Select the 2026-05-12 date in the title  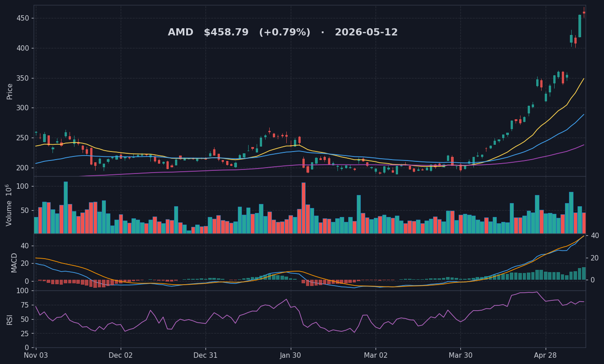pos(366,33)
